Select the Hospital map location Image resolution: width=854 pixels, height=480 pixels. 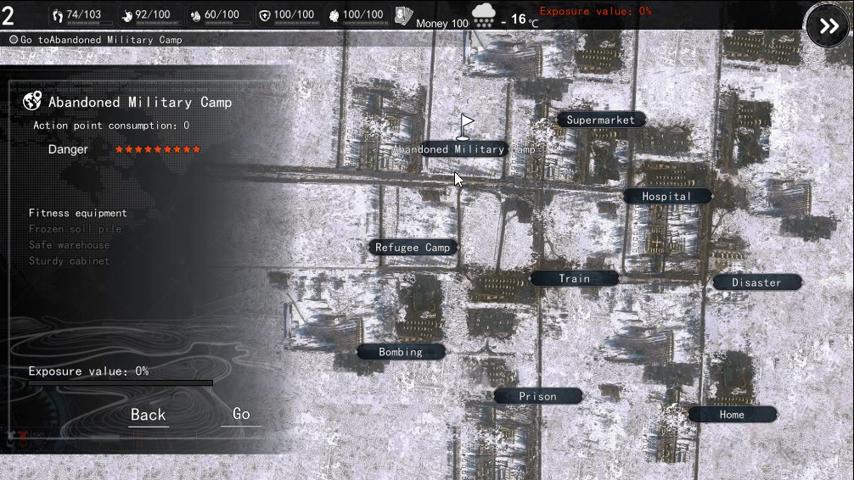(666, 197)
